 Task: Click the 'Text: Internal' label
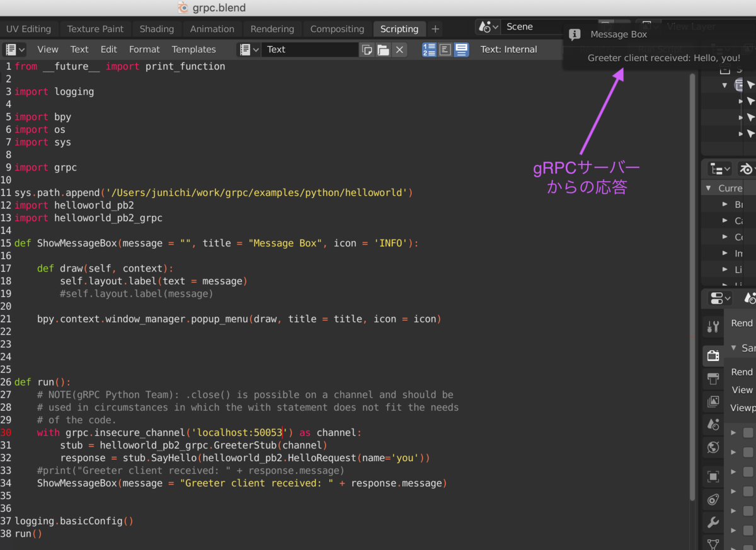509,49
